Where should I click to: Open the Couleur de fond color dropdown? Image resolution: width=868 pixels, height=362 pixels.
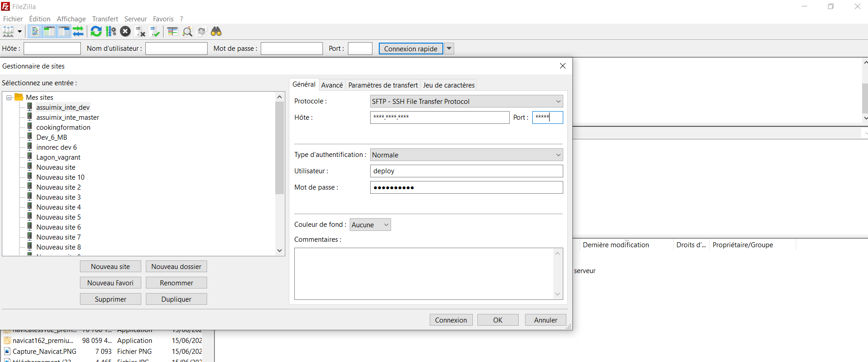click(x=370, y=225)
